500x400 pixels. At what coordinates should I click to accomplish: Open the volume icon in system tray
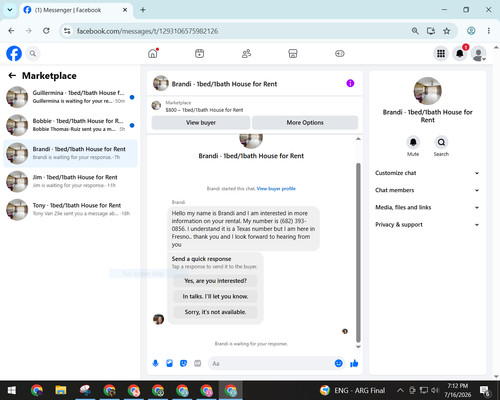point(434,390)
